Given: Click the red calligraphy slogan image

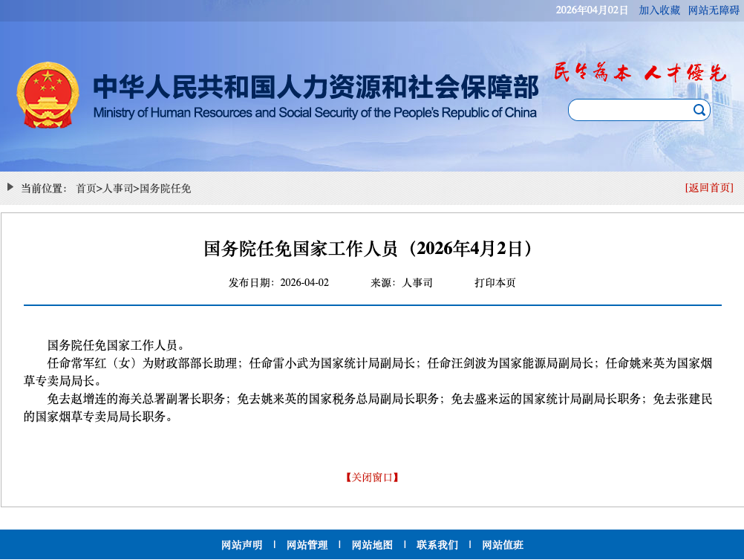Looking at the screenshot, I should (639, 72).
